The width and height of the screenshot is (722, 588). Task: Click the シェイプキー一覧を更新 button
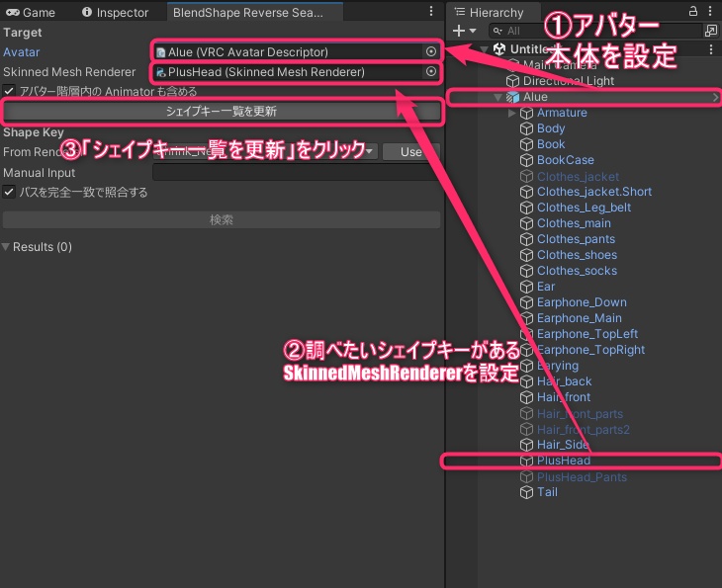coord(222,111)
